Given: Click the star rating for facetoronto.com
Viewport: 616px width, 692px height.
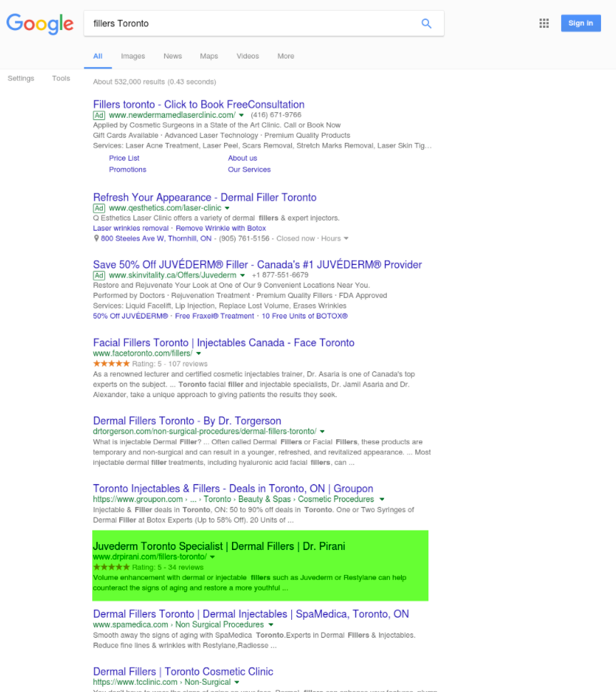Looking at the screenshot, I should coord(111,363).
